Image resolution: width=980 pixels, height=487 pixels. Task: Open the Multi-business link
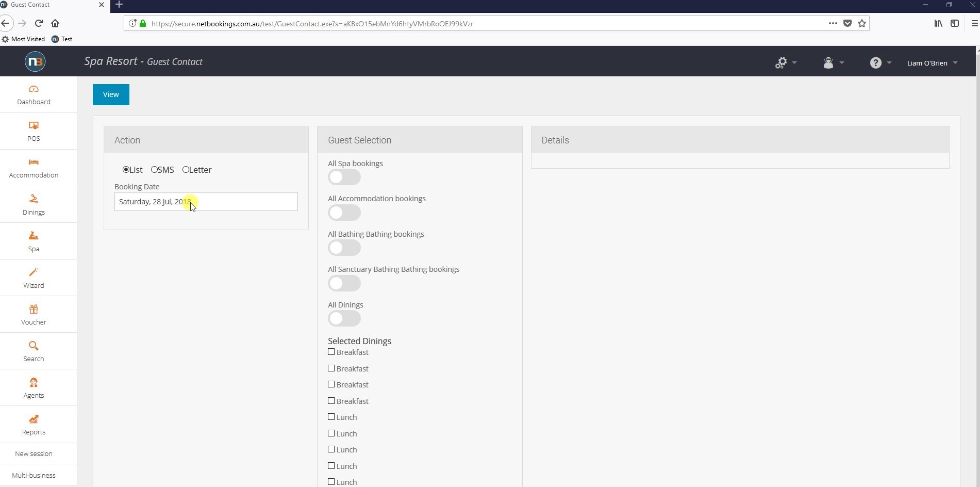(x=34, y=476)
